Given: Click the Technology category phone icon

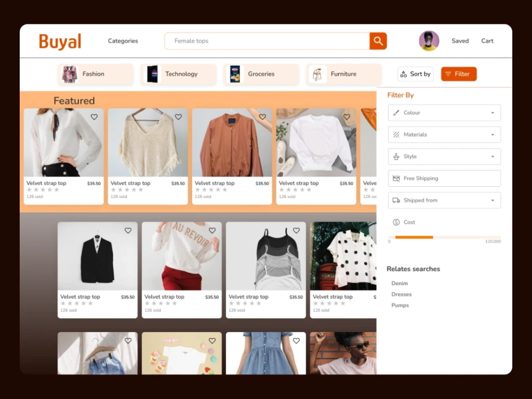Looking at the screenshot, I should tap(152, 74).
